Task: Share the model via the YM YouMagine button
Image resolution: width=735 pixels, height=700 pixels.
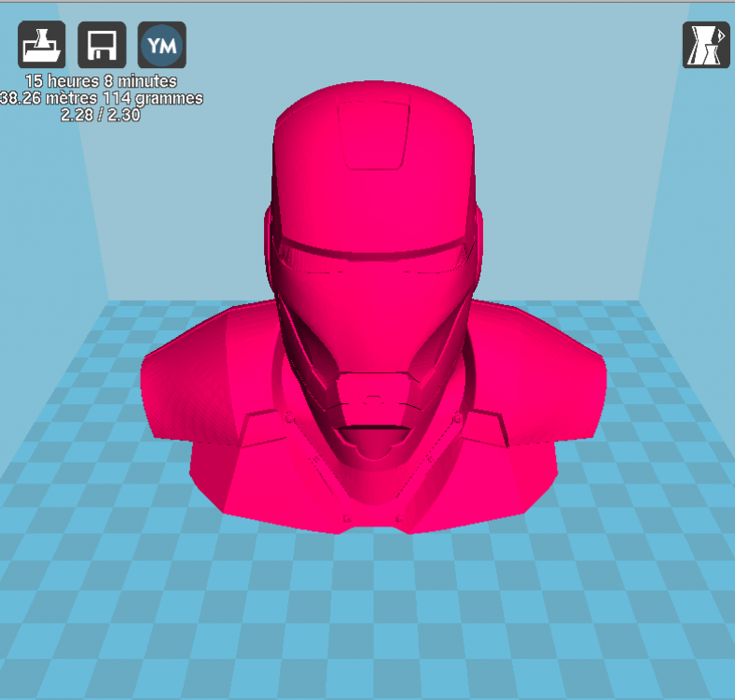Action: 161,45
